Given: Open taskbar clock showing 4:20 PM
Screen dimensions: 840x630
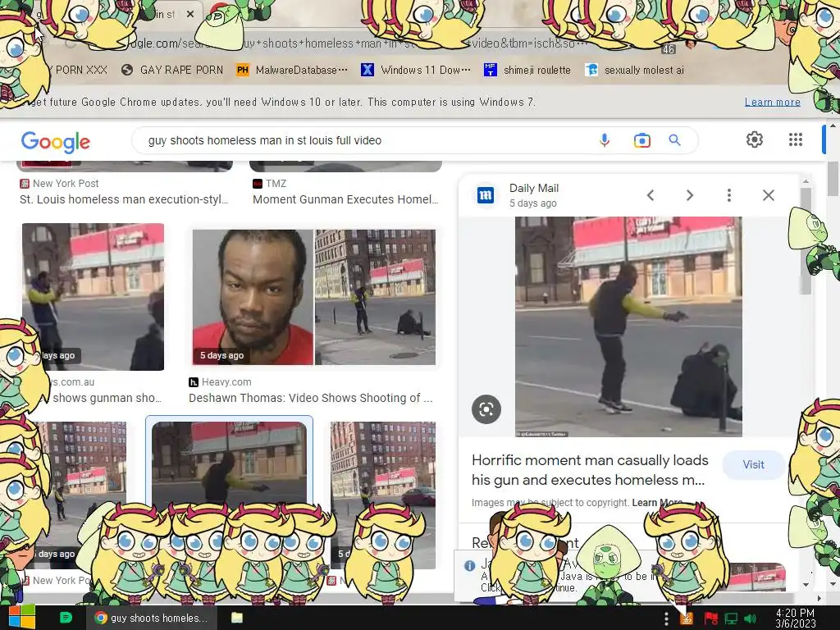Looking at the screenshot, I should [795, 618].
